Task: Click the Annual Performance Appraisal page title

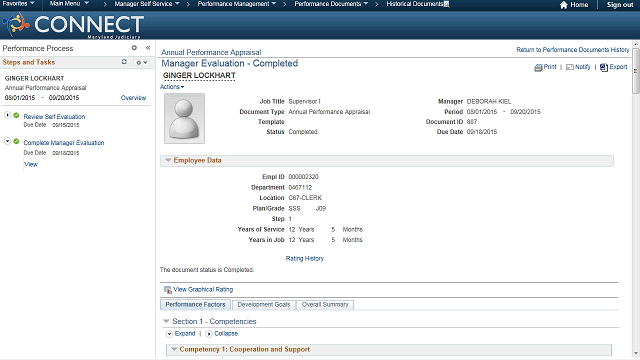Action: point(211,52)
